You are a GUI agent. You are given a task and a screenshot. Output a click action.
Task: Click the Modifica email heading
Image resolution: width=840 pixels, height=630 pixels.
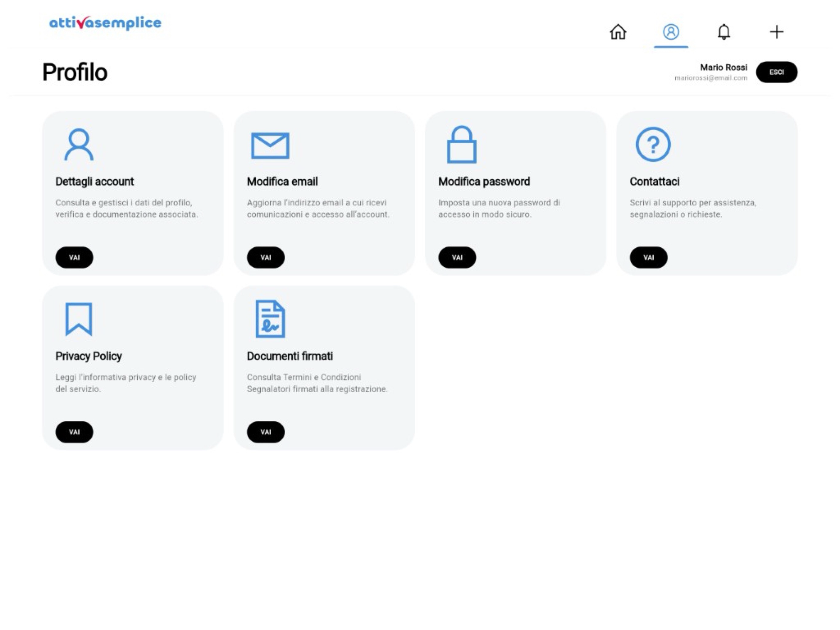(x=282, y=181)
